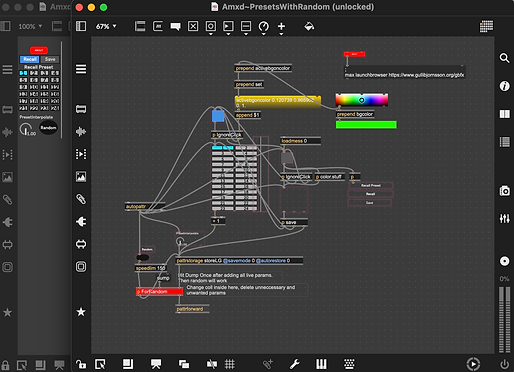Click the rainbow color picker swatch
The width and height of the screenshot is (514, 372).
[x=362, y=100]
